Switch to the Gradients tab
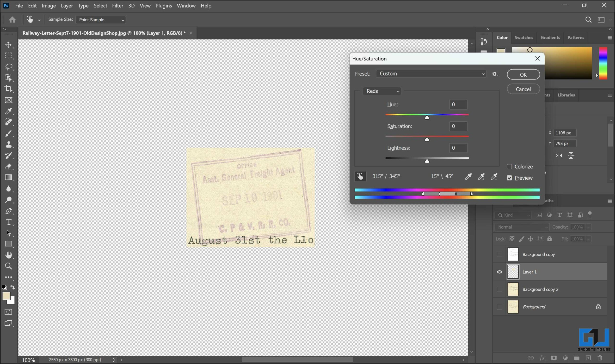 550,37
